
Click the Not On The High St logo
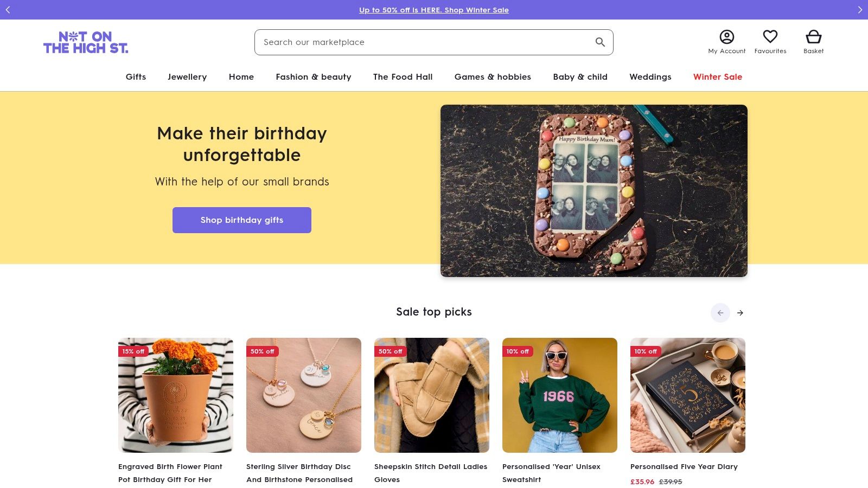86,42
